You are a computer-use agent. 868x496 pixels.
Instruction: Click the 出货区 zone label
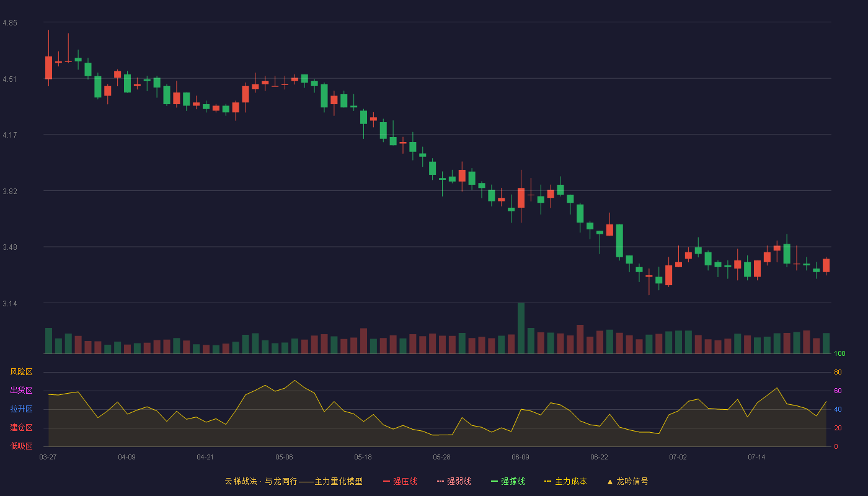click(x=21, y=391)
